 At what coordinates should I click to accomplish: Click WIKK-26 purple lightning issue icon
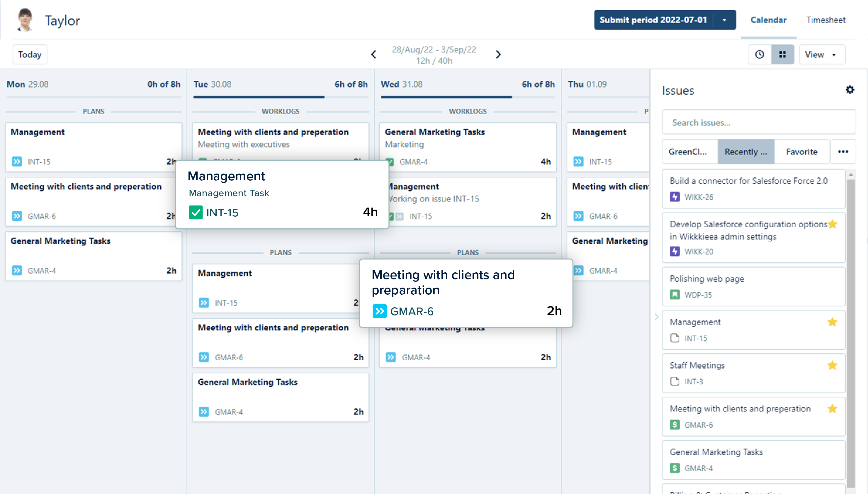coord(675,197)
